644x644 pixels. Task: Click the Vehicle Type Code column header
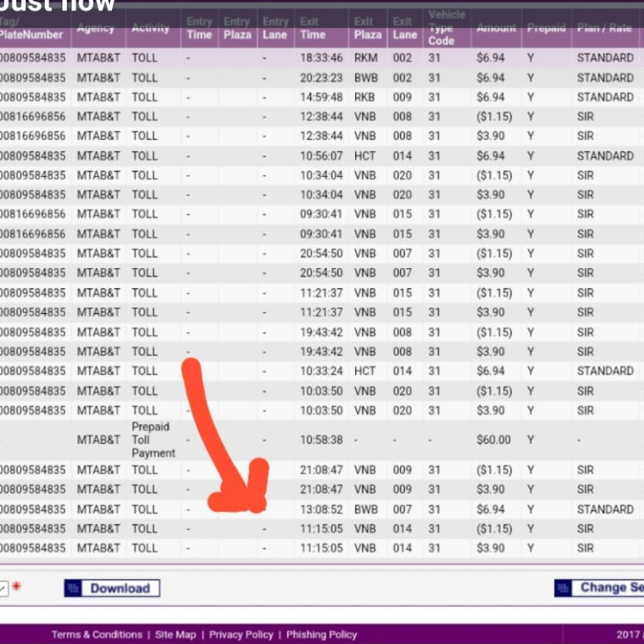tap(447, 28)
